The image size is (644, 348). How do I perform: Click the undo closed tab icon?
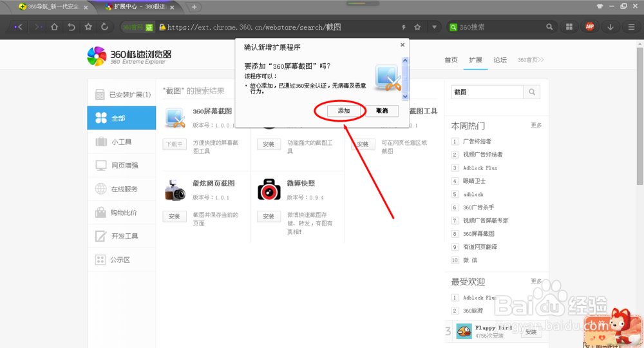[71, 27]
